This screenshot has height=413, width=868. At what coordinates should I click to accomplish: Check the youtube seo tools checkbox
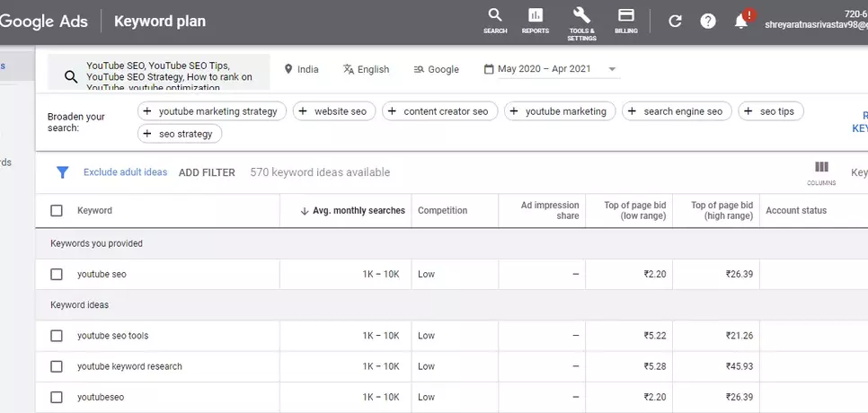pyautogui.click(x=57, y=336)
